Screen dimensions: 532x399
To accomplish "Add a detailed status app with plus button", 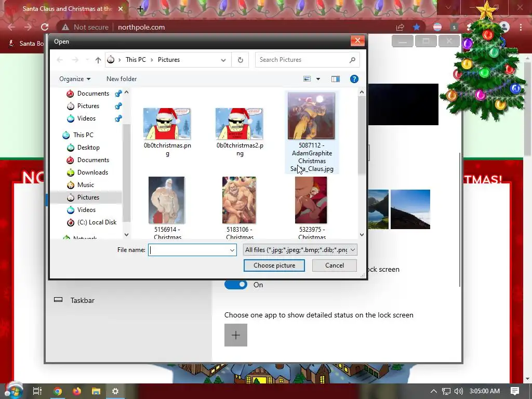I will [x=236, y=335].
